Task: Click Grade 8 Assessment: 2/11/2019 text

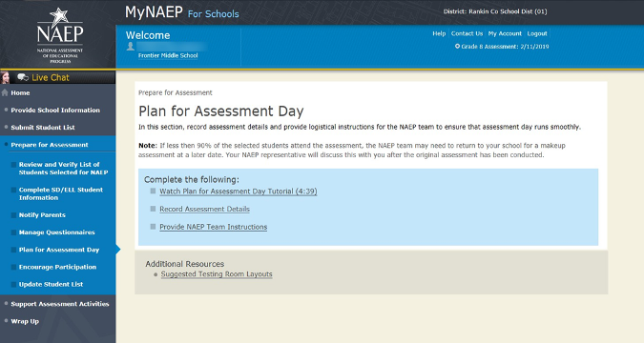Action: pyautogui.click(x=505, y=47)
